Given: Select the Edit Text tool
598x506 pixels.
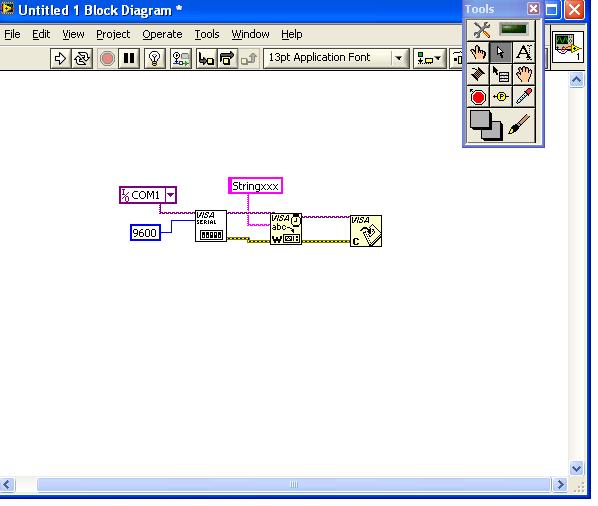Looking at the screenshot, I should [524, 52].
